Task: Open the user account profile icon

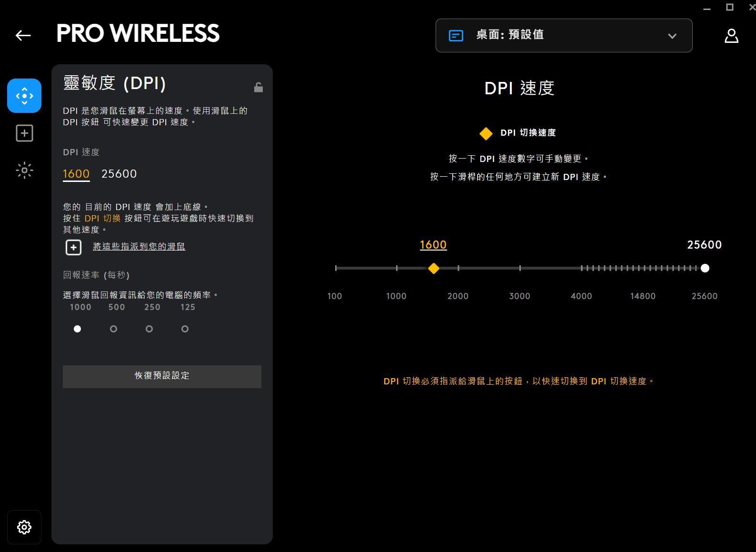Action: [x=731, y=36]
